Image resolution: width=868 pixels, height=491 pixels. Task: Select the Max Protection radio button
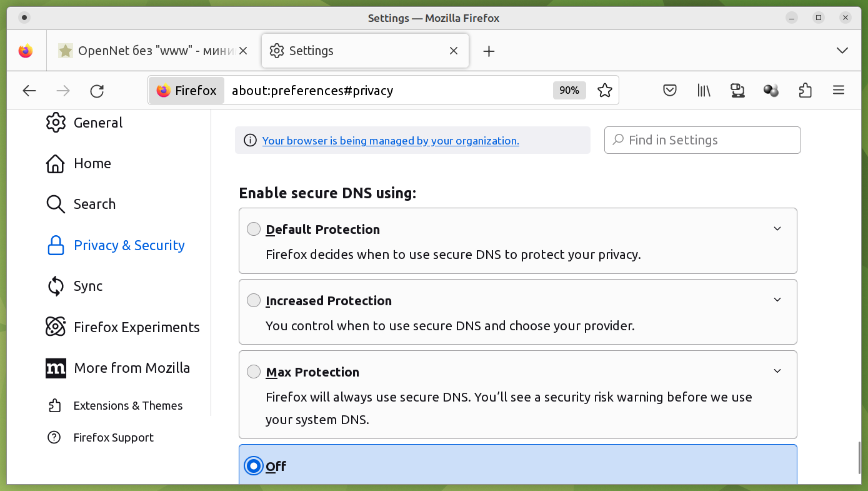[253, 372]
